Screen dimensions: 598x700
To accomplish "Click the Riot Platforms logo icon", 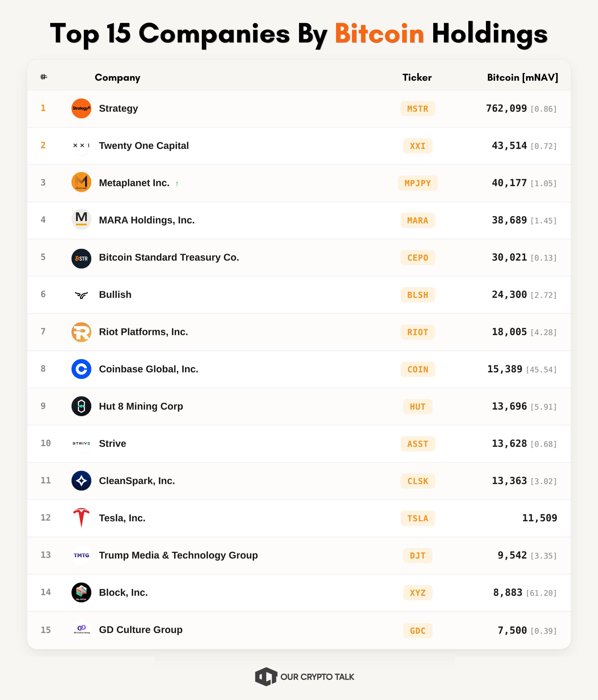I will pyautogui.click(x=81, y=332).
